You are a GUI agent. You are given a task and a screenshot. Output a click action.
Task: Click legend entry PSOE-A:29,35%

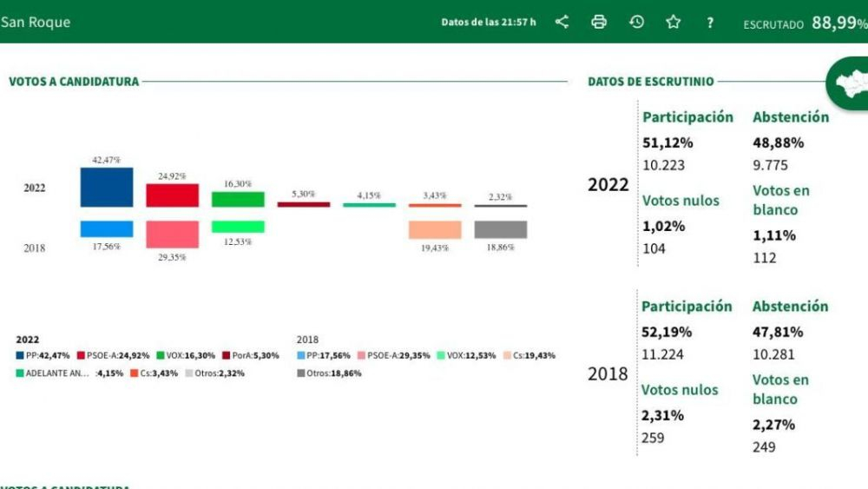click(x=394, y=355)
